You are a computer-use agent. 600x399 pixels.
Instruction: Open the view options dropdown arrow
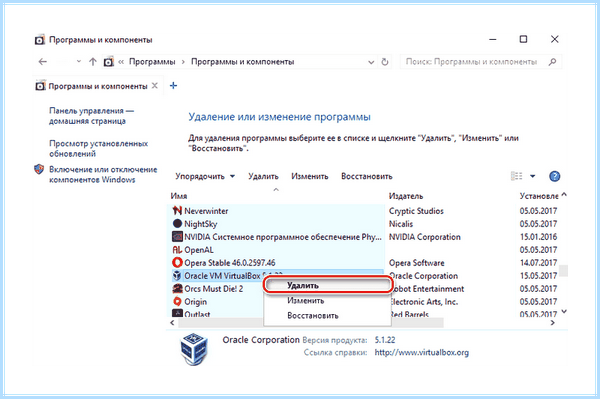click(532, 176)
